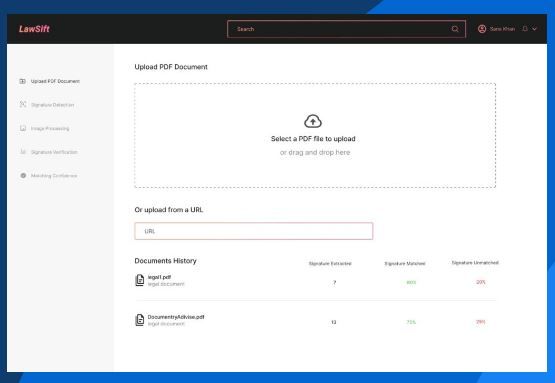Click red unmatched percentage for legal1.pdf

481,282
